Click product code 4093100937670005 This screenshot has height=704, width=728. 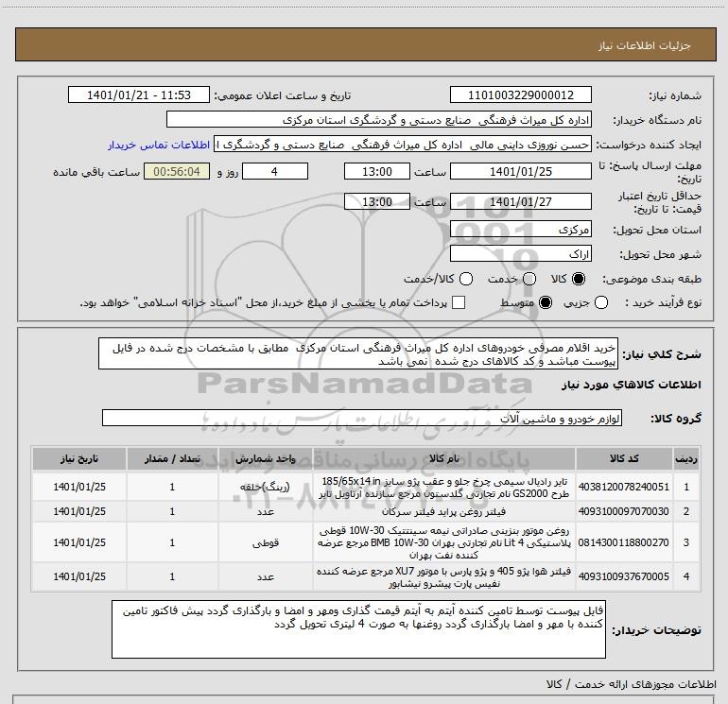tap(624, 576)
